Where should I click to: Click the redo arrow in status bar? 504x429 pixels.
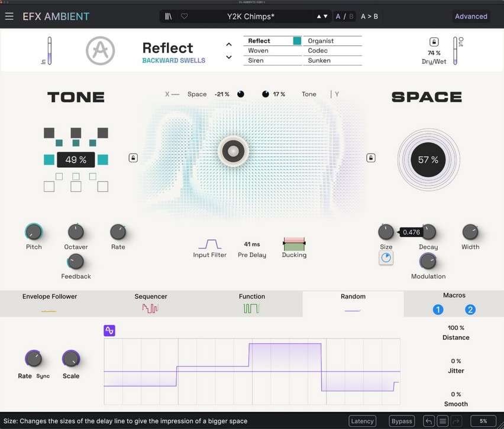(457, 421)
